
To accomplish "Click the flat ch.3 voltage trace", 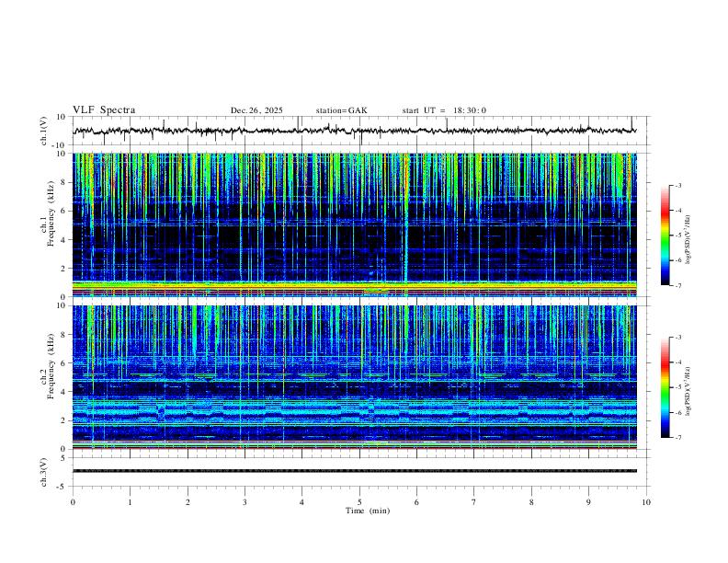I will pos(355,471).
